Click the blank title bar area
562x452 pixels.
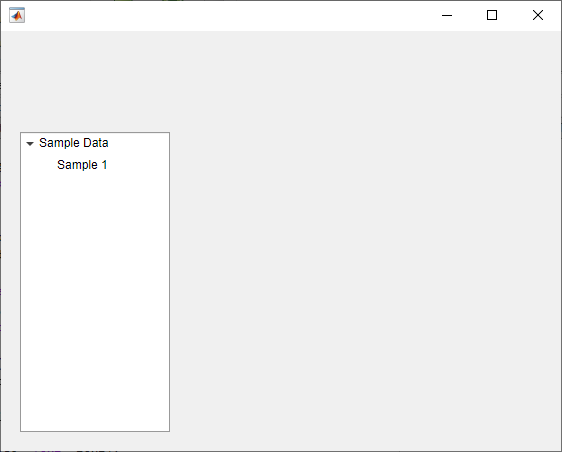pyautogui.click(x=229, y=15)
